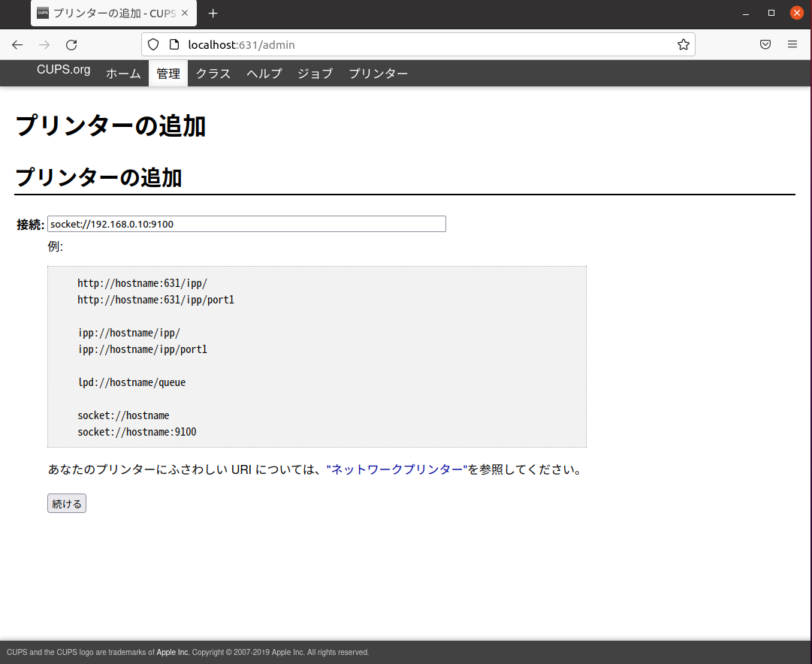Open the ジョブ page
This screenshot has width=812, height=664.
pyautogui.click(x=315, y=74)
